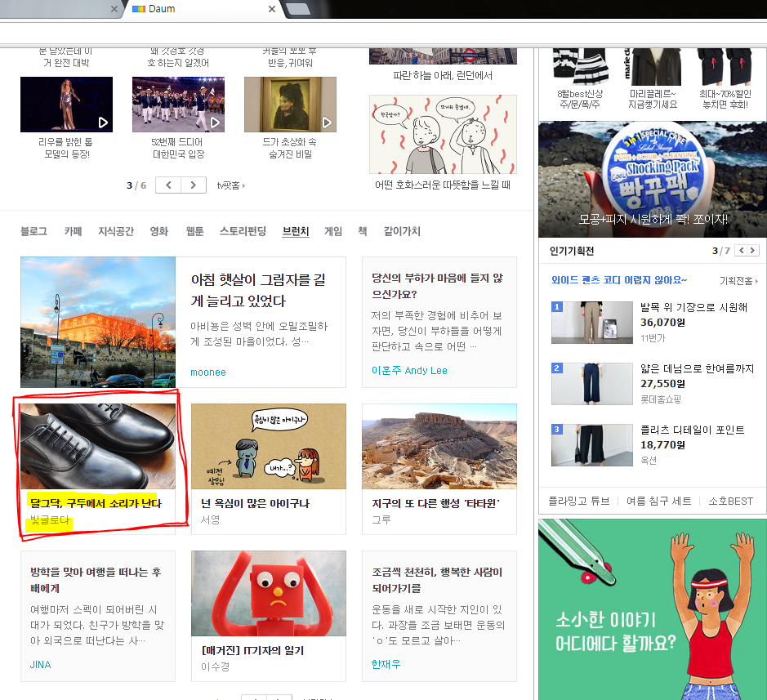Open article title 넌 욕심이 많은 아이구나
This screenshot has width=767, height=700.
(256, 503)
